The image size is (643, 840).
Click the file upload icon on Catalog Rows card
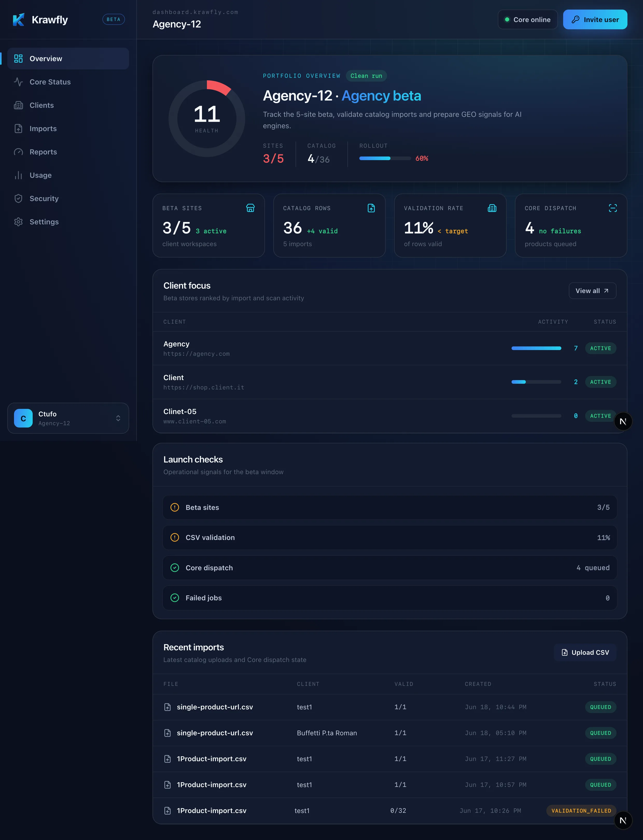[x=371, y=208]
